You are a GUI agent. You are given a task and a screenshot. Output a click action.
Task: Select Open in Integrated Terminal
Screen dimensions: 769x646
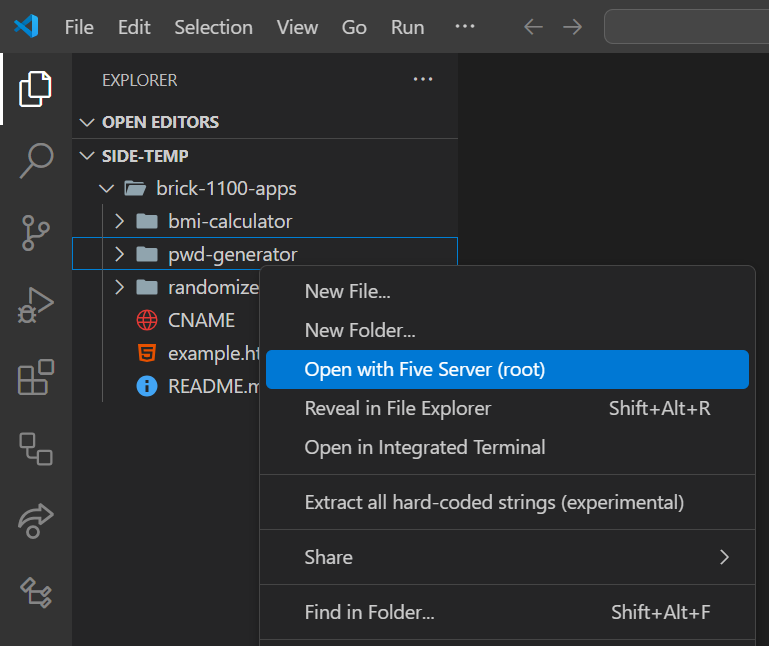coord(507,447)
